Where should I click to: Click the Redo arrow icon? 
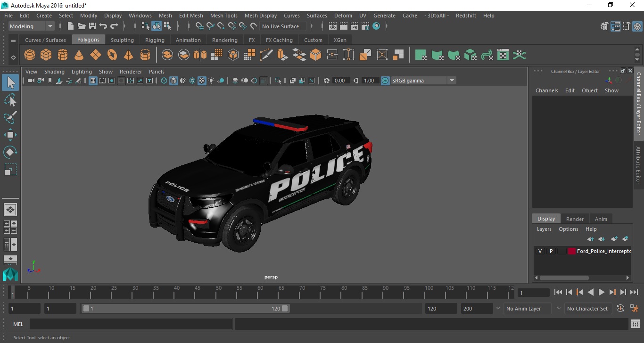114,26
